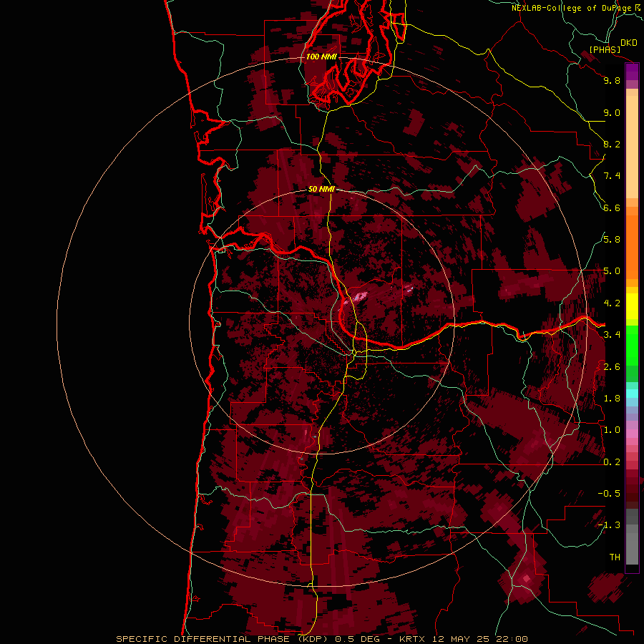Click the 6.6 legend value

[612, 208]
